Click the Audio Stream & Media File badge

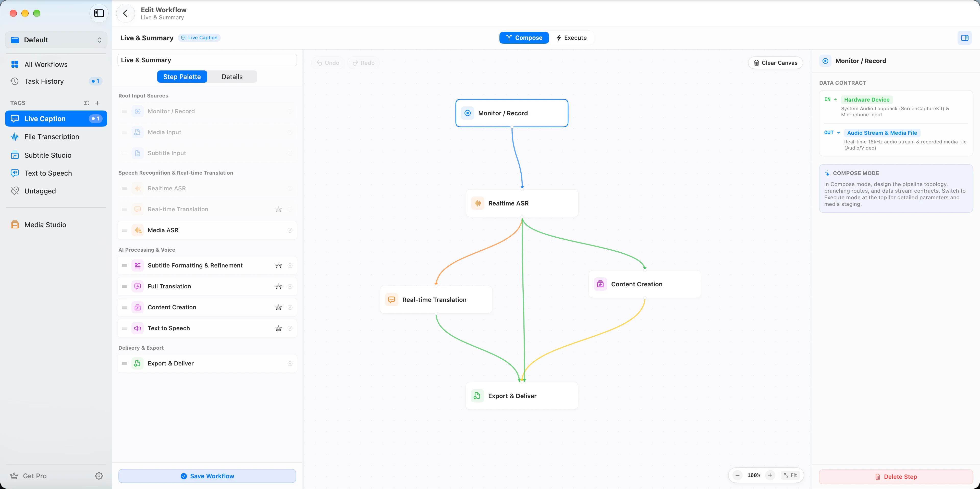pos(882,133)
